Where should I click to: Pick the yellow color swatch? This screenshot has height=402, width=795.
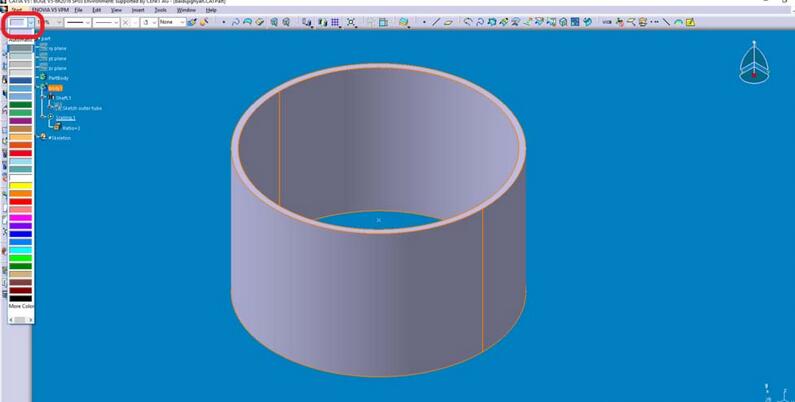click(x=21, y=185)
